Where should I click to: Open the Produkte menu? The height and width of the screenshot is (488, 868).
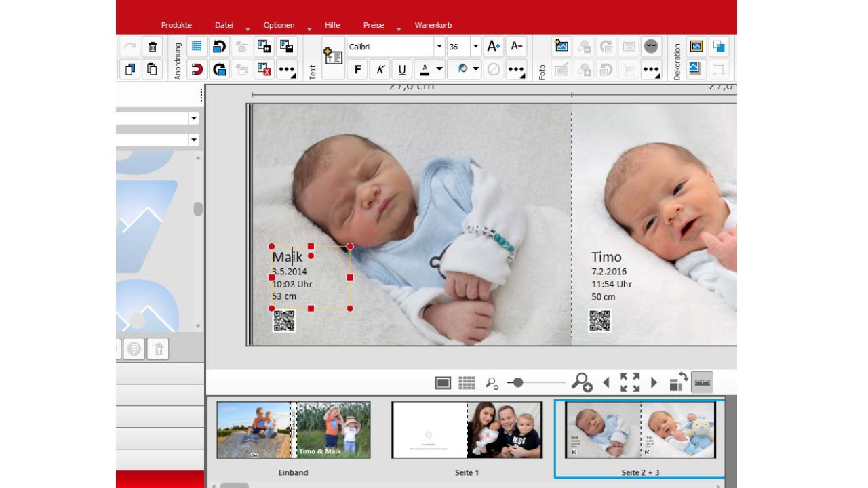coord(176,25)
